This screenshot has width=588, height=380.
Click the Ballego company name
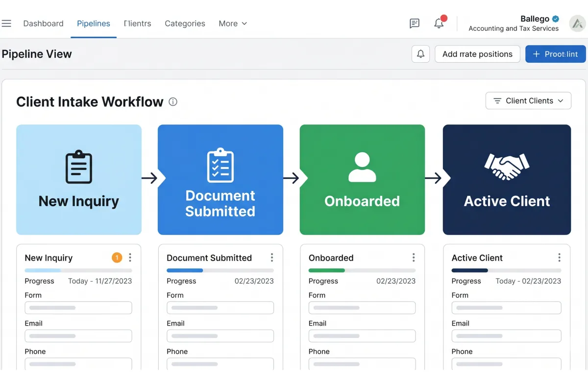535,19
